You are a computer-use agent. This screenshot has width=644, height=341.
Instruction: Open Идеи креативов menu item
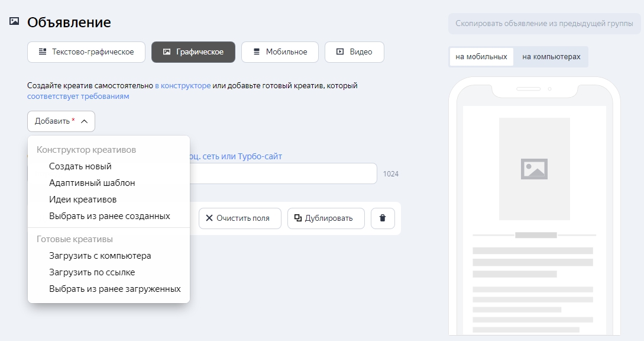pos(83,200)
